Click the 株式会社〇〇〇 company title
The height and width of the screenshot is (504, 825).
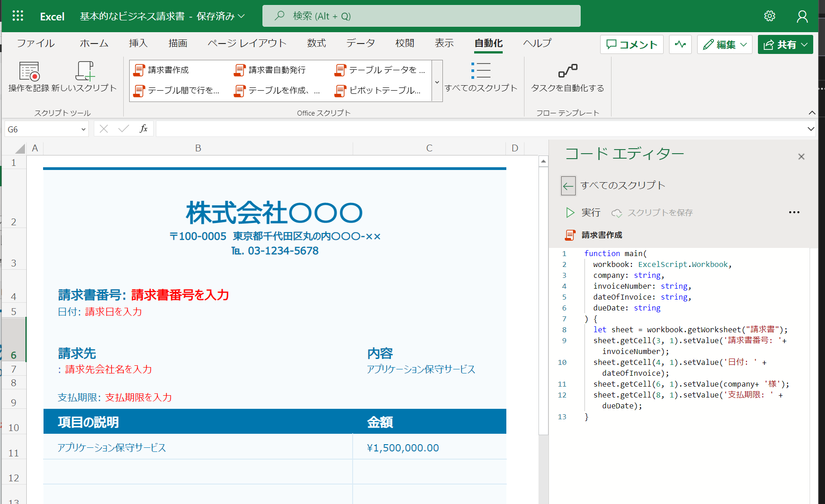(274, 213)
